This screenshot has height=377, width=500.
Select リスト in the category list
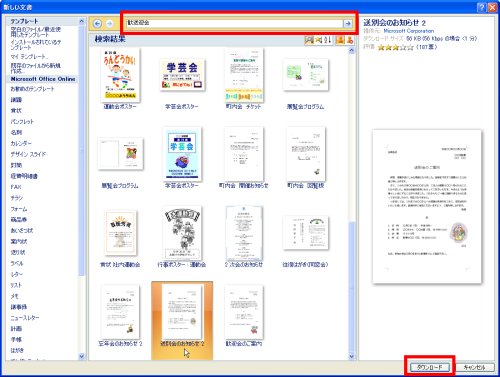click(x=16, y=285)
